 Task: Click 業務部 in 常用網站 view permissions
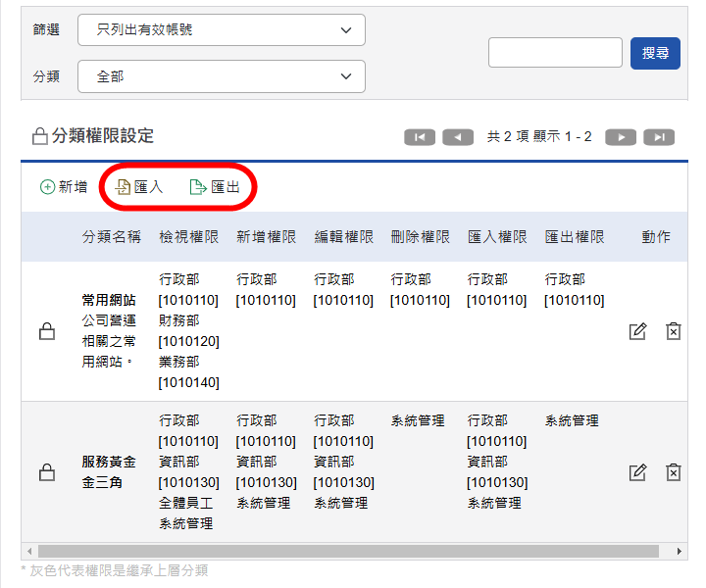point(179,362)
